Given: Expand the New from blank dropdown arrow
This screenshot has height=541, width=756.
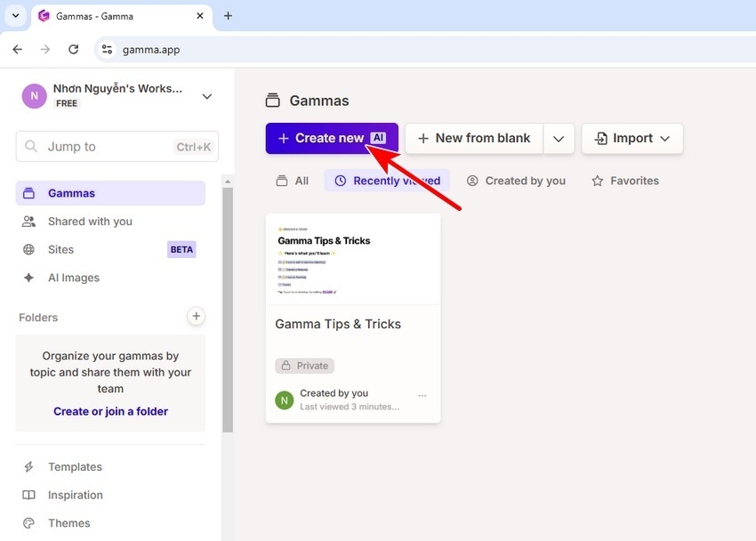Looking at the screenshot, I should coord(559,139).
